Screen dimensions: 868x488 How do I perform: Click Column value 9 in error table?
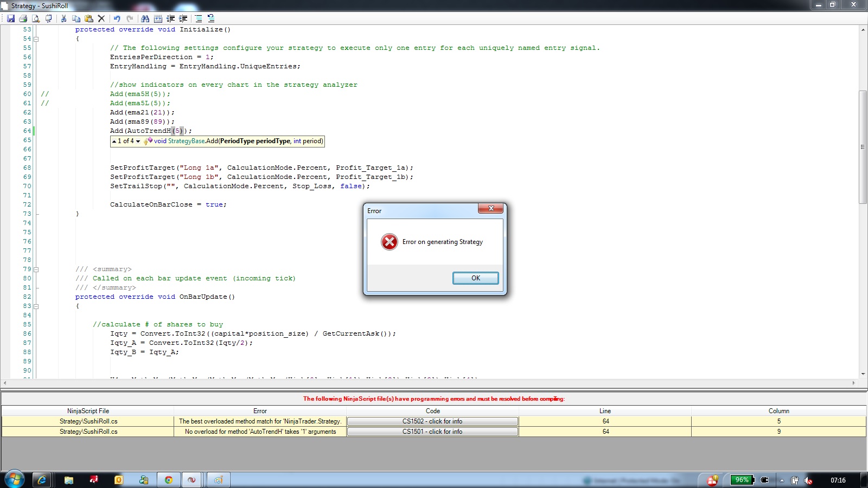pyautogui.click(x=778, y=432)
